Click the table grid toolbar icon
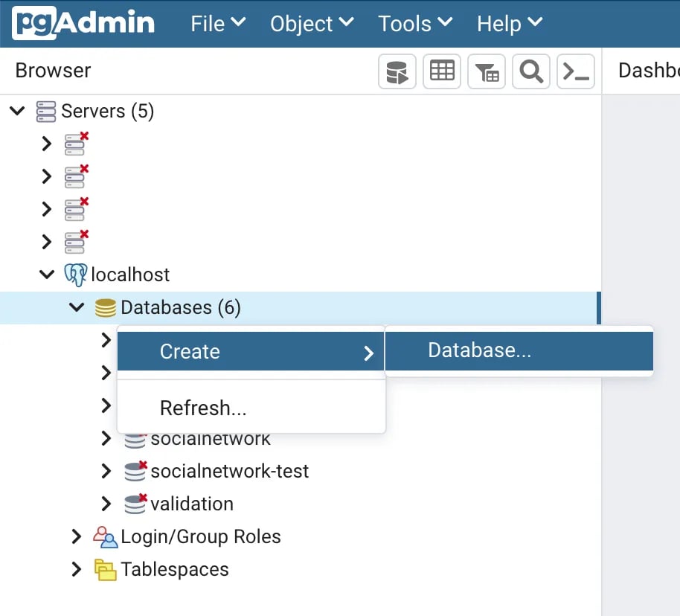Screen dimensions: 680x616 coord(441,71)
